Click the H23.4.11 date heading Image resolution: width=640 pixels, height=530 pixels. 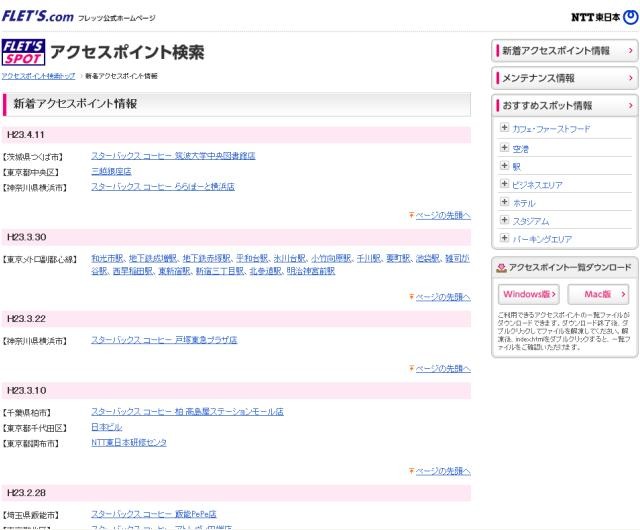(x=26, y=135)
